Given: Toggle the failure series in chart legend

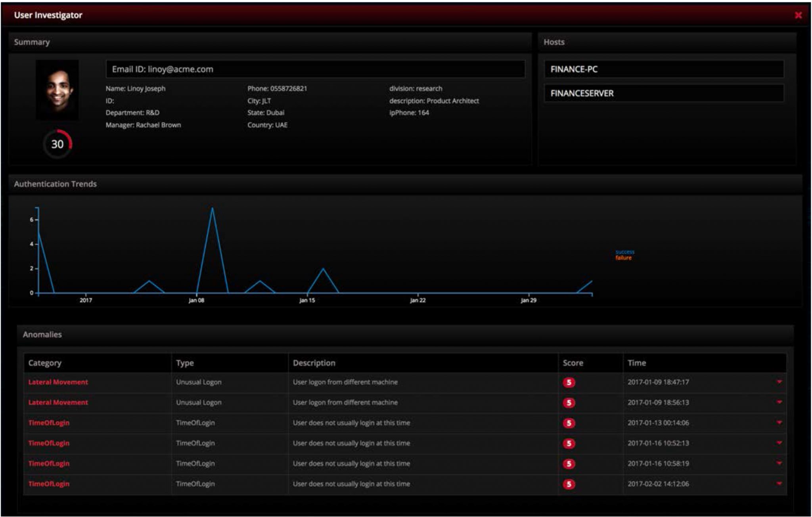Looking at the screenshot, I should (x=623, y=258).
